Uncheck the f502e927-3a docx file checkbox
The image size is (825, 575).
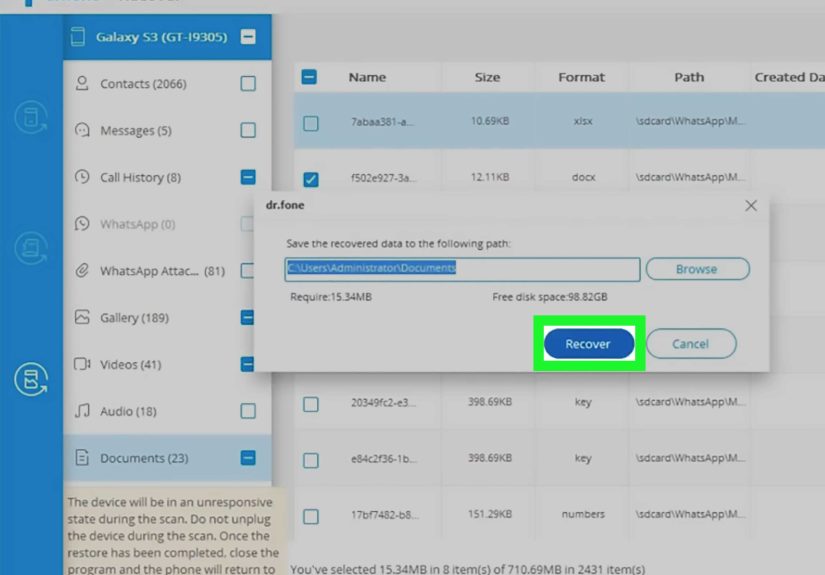(310, 179)
